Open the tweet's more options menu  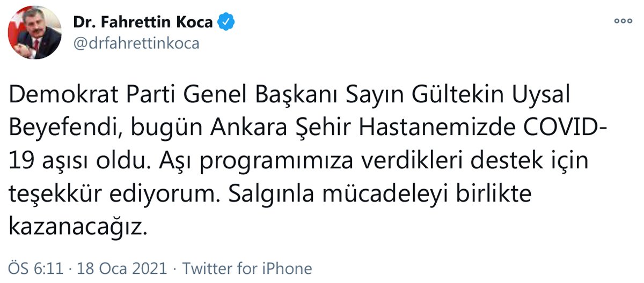pyautogui.click(x=623, y=21)
